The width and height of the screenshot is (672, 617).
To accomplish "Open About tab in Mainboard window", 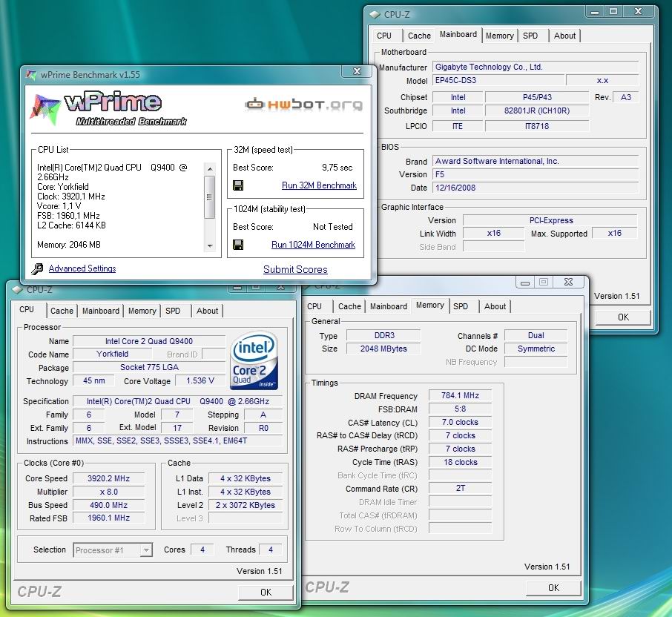I will (564, 36).
